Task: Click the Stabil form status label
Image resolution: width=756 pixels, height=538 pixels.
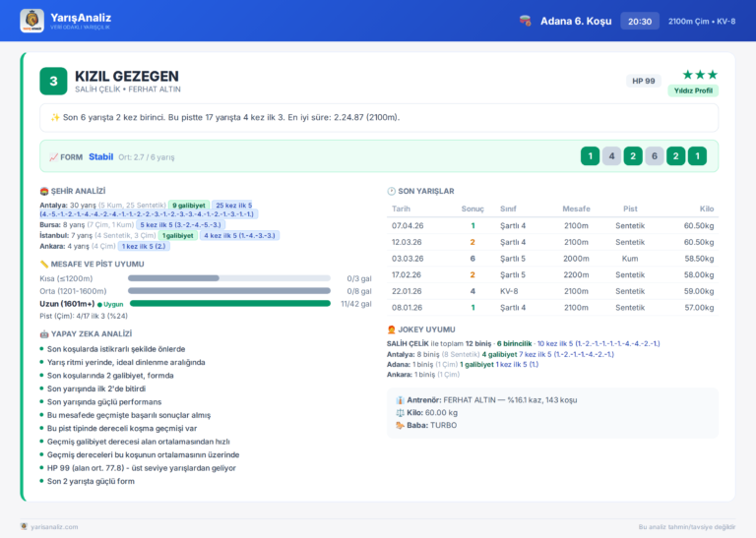Action: click(100, 157)
